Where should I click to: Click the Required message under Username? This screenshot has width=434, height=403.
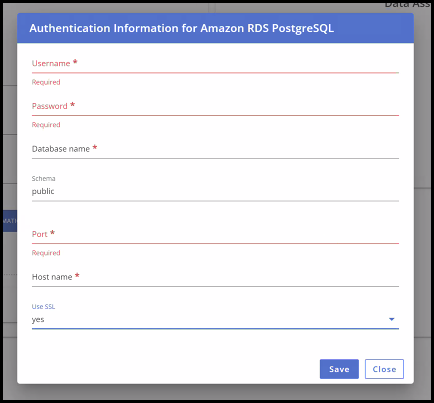point(46,82)
